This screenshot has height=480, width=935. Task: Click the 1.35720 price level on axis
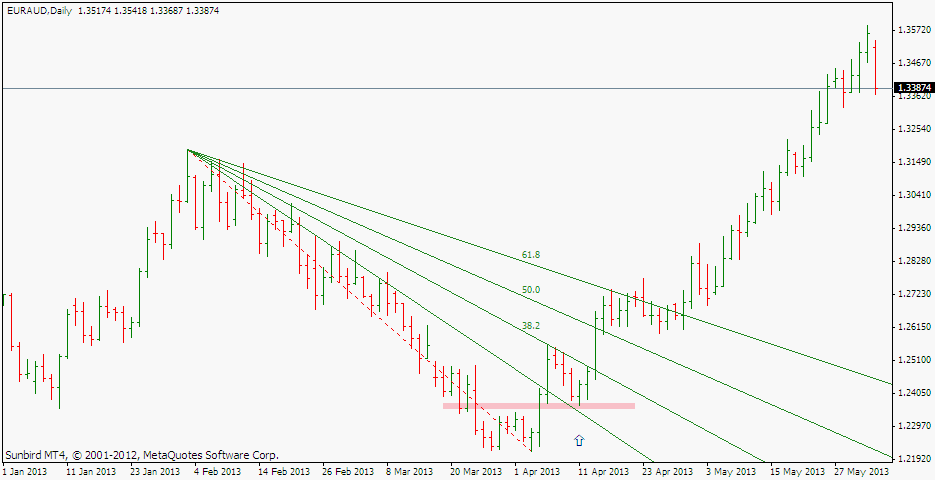pyautogui.click(x=909, y=30)
